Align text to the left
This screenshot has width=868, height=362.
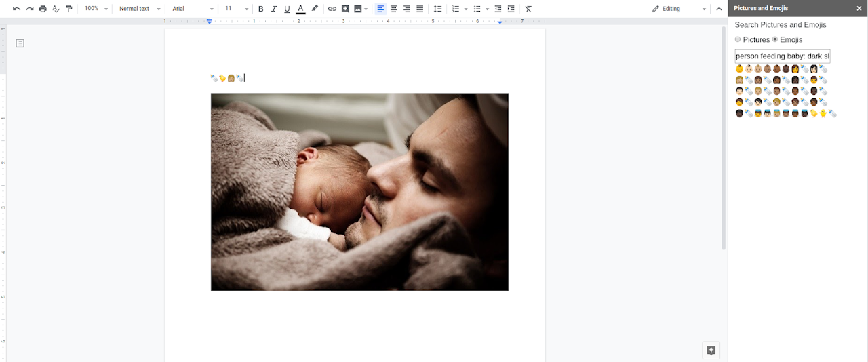click(x=380, y=9)
